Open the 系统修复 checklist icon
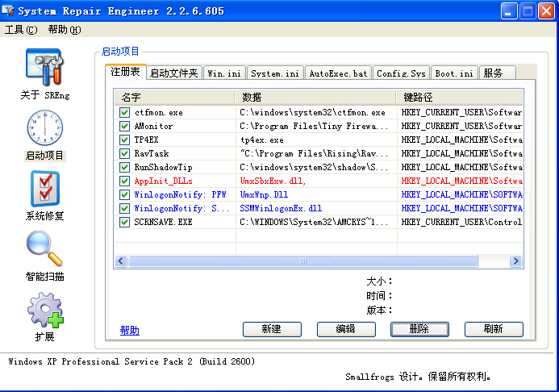 [45, 189]
